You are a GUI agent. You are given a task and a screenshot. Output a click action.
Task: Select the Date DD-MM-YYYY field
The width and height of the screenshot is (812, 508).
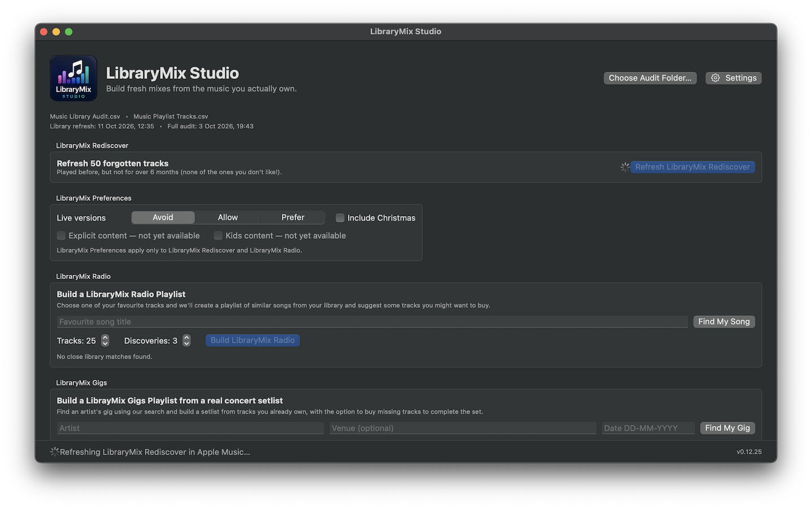648,428
